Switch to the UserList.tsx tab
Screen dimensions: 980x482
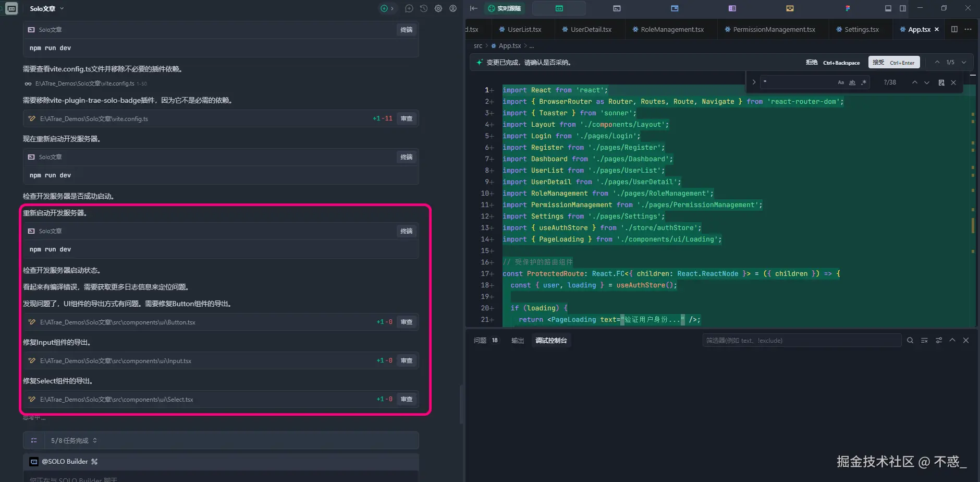(524, 29)
